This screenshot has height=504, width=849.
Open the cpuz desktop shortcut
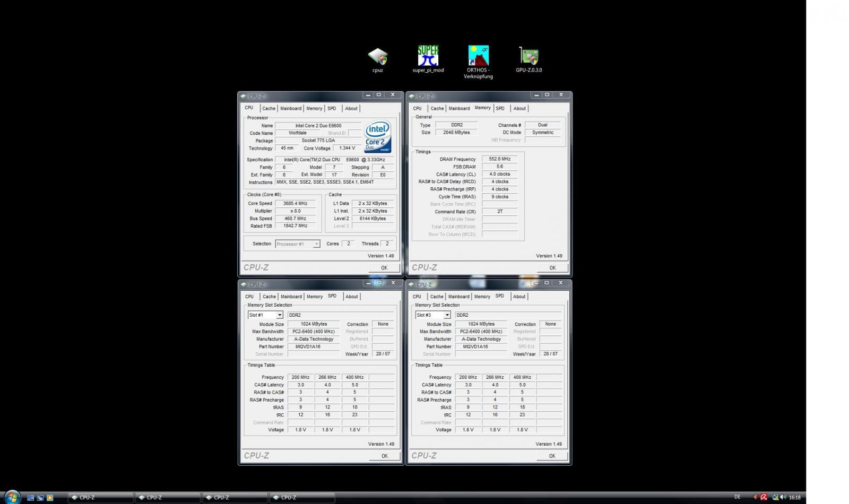[378, 60]
